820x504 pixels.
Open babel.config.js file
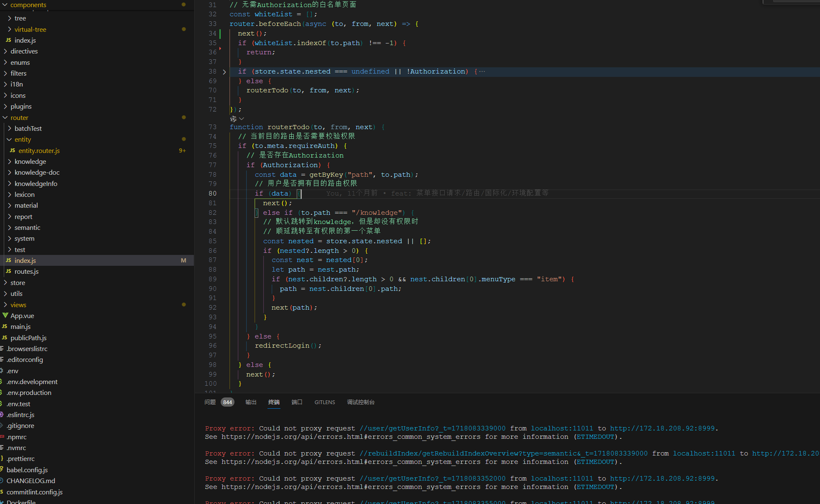[x=27, y=470]
